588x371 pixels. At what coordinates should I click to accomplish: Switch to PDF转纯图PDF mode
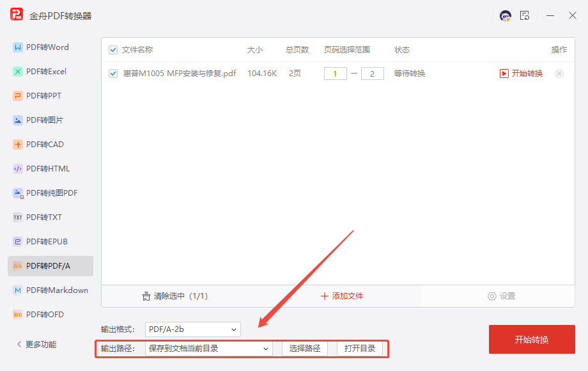pos(50,193)
